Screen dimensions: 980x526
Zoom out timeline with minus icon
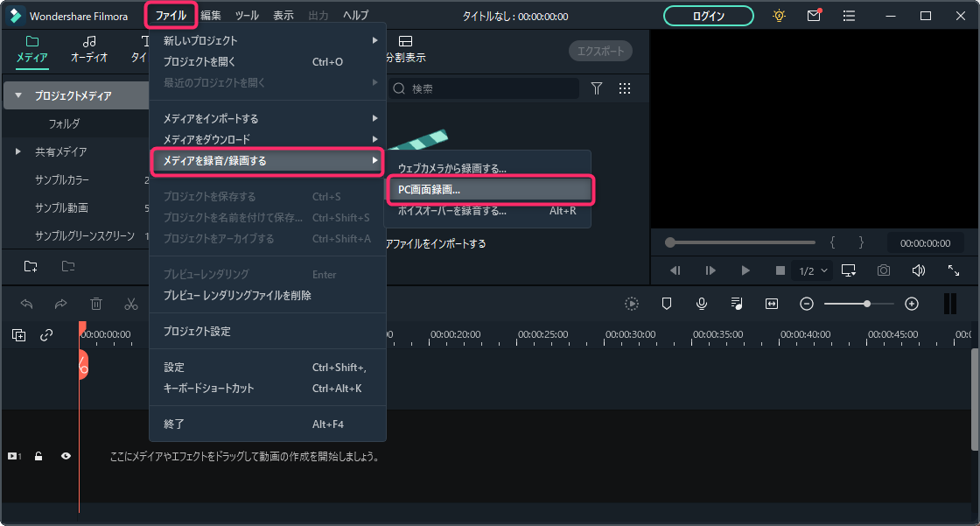point(807,304)
